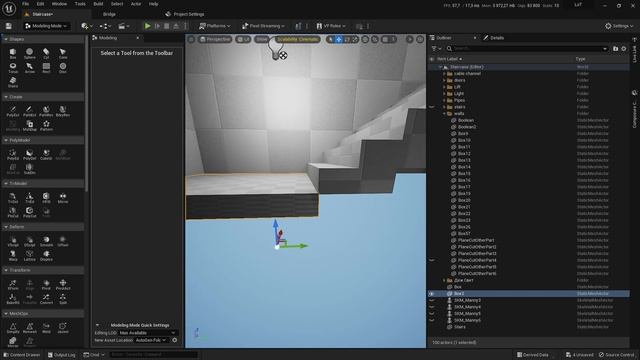
Task: Open the Pivot transform tool
Action: [x=46, y=284]
